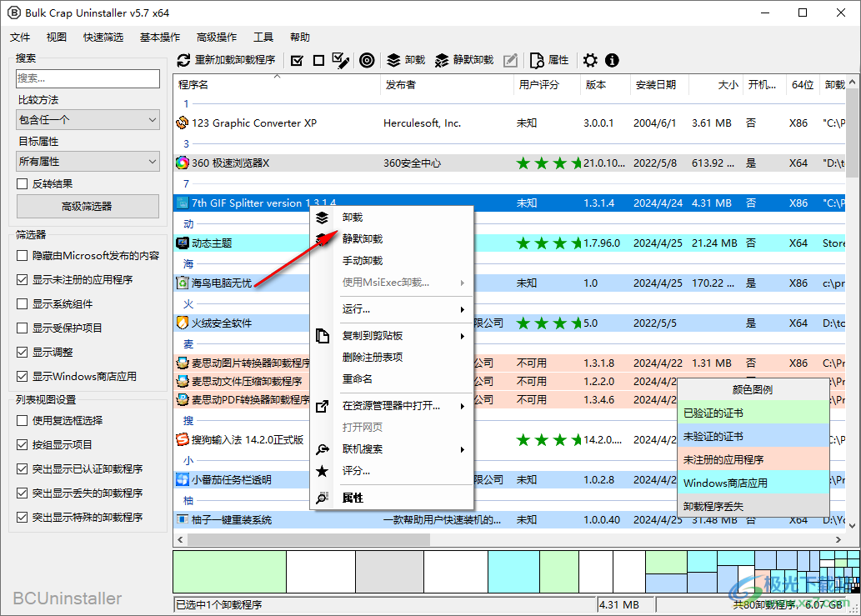Click the 静默卸载 icon in toolbar
Screen dimensions: 861x616
point(442,60)
